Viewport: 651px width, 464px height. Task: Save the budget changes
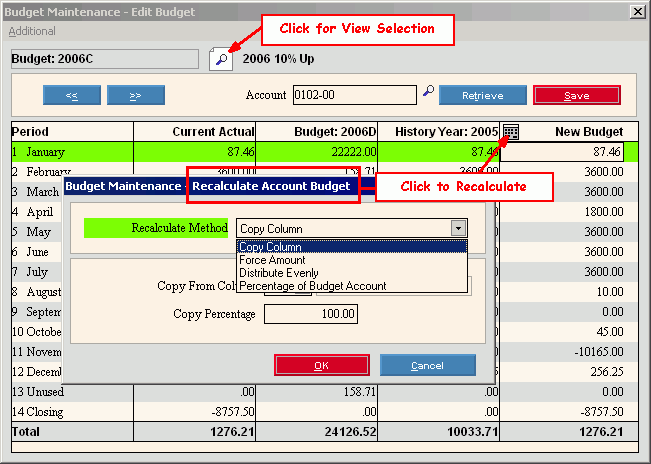[x=577, y=95]
